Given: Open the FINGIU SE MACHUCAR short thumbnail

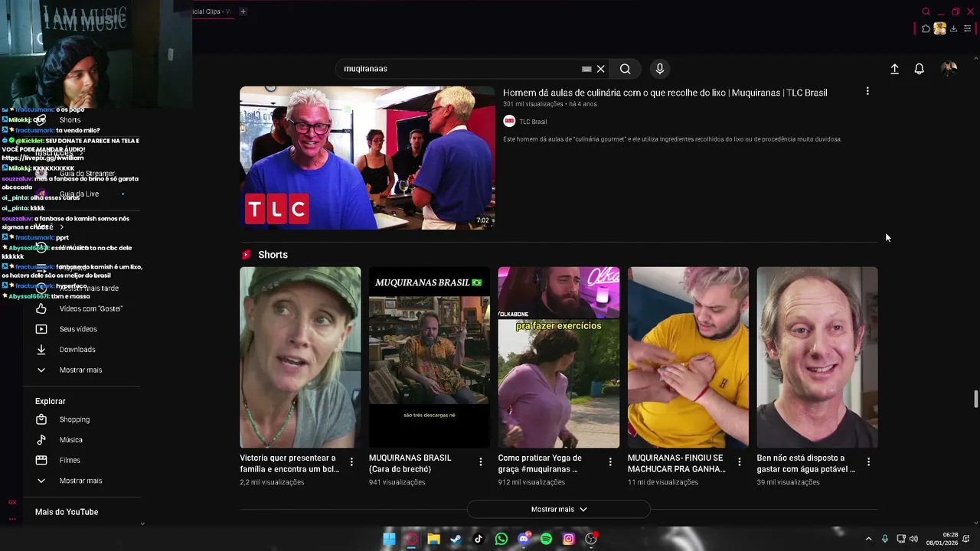Looking at the screenshot, I should [x=688, y=357].
